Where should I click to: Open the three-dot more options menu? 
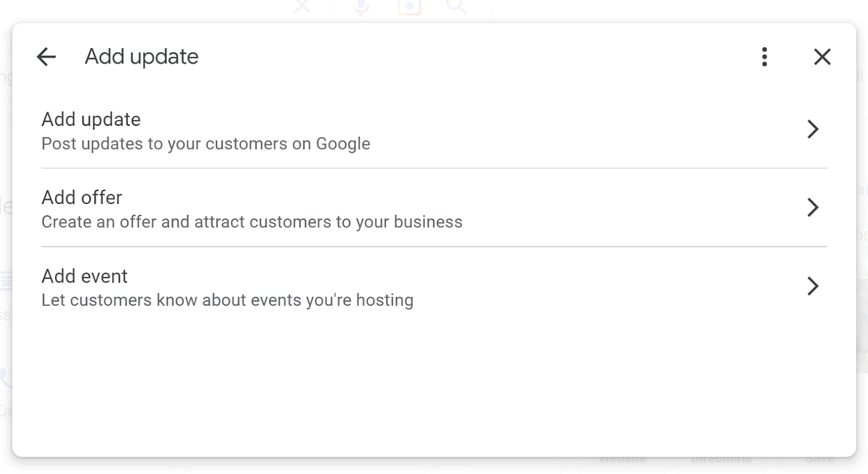764,57
